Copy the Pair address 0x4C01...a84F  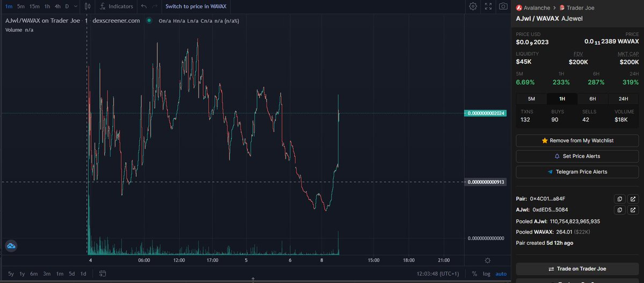[619, 199]
